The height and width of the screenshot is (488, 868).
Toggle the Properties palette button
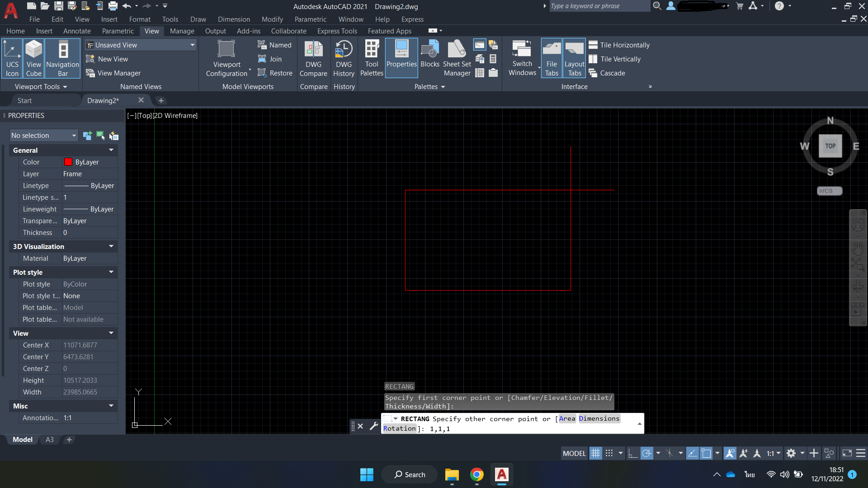point(401,58)
